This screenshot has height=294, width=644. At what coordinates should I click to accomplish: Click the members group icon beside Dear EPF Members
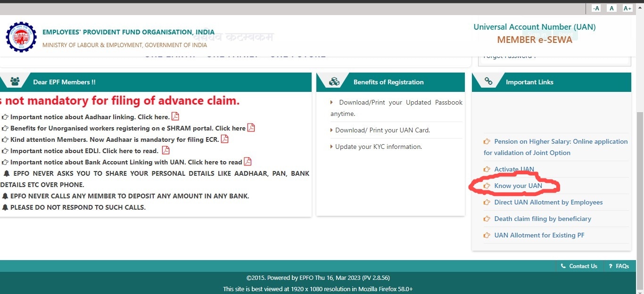click(15, 82)
